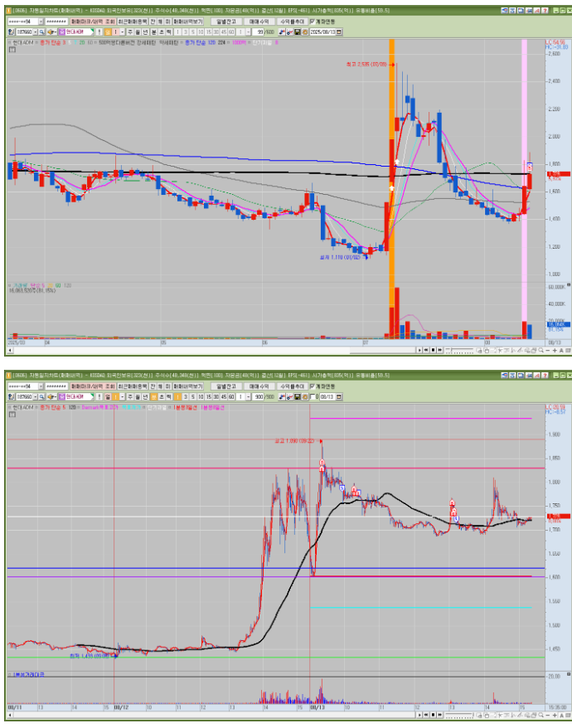
Task: Select the 3-minute interval in bottom window
Action: point(186,397)
